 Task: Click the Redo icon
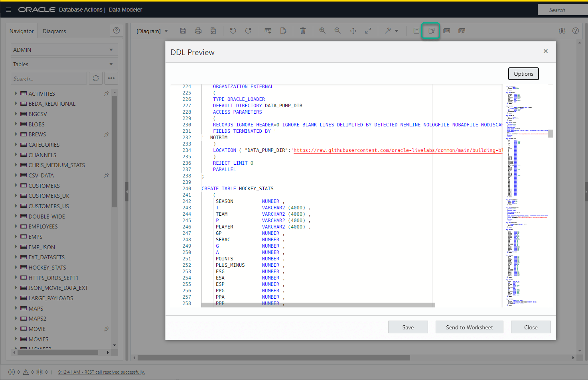click(x=248, y=31)
